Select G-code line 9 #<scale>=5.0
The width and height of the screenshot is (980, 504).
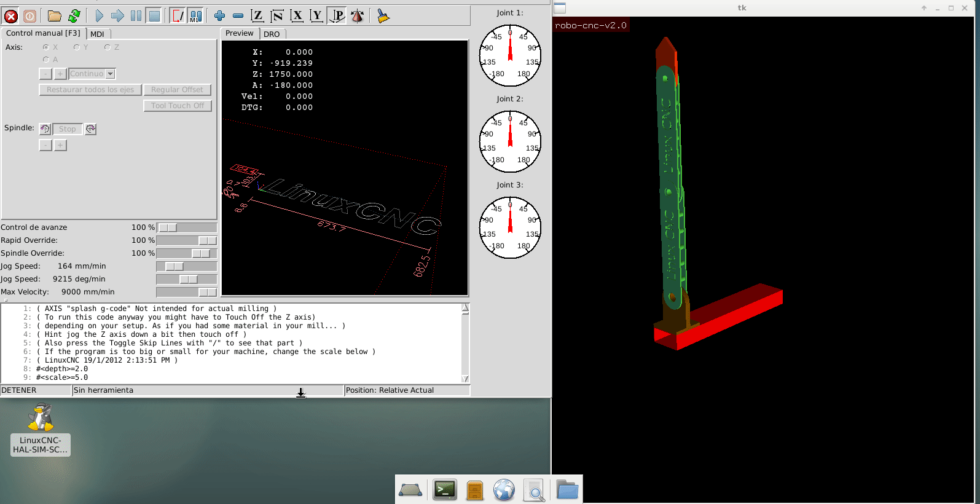[61, 377]
